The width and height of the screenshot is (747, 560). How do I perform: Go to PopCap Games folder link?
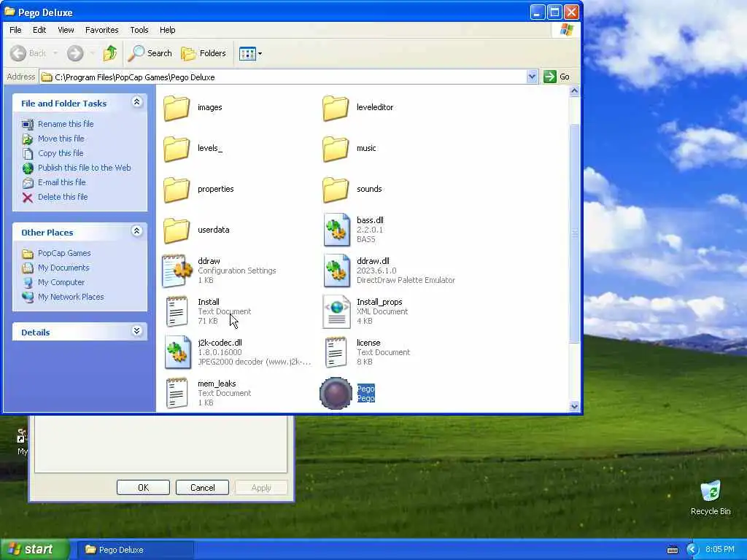(x=64, y=253)
